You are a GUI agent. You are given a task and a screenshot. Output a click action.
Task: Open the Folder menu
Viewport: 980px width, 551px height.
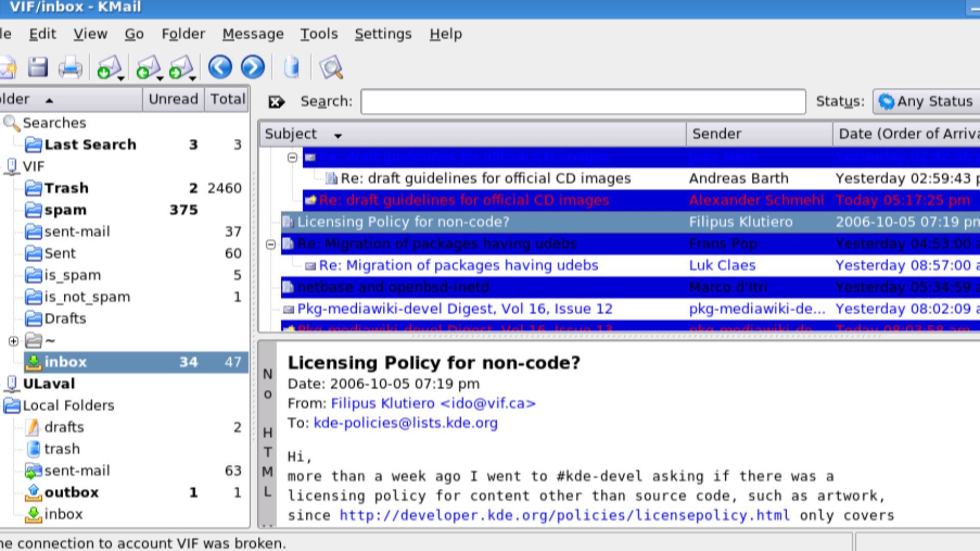(x=183, y=34)
